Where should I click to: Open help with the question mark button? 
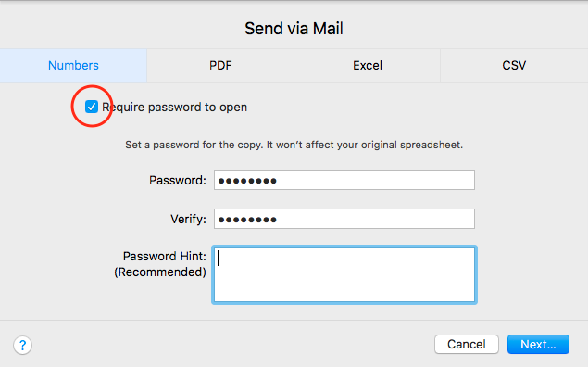click(22, 345)
